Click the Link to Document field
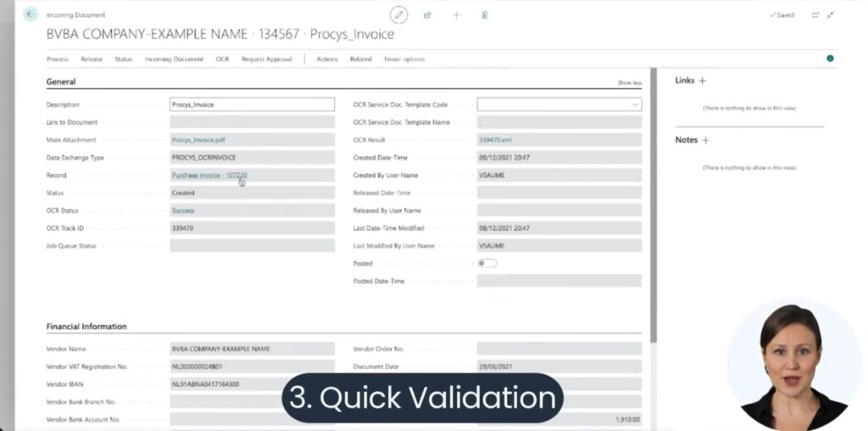The width and height of the screenshot is (868, 431). pyautogui.click(x=252, y=122)
